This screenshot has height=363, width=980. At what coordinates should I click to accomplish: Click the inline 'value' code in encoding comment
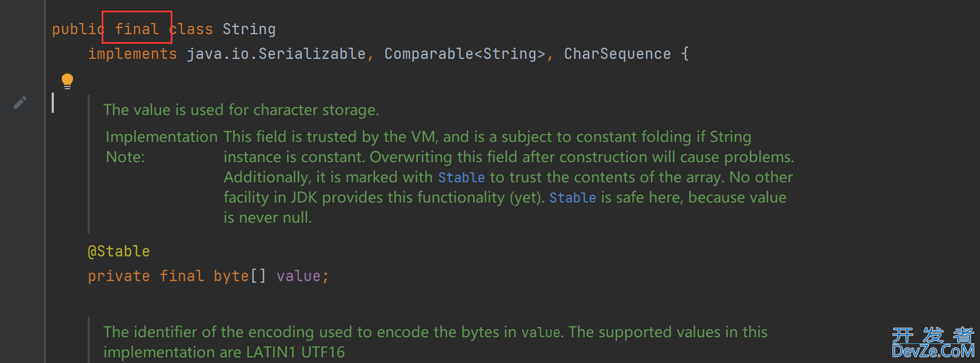(541, 333)
